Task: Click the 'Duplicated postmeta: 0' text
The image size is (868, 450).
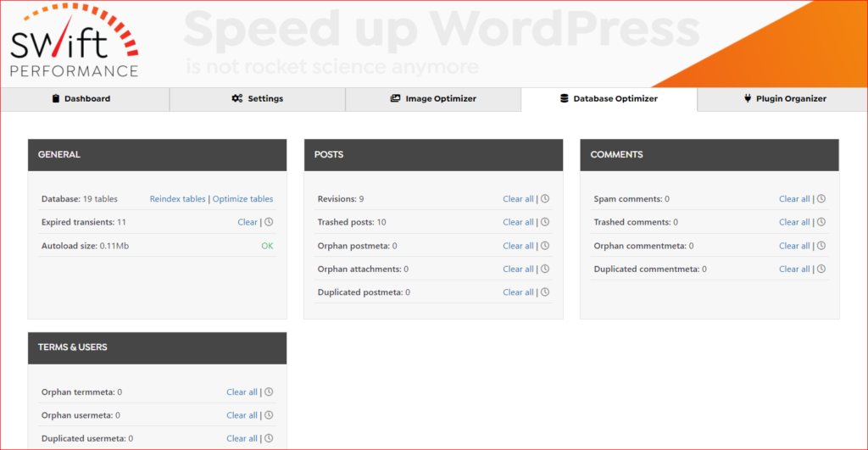Action: pos(364,292)
